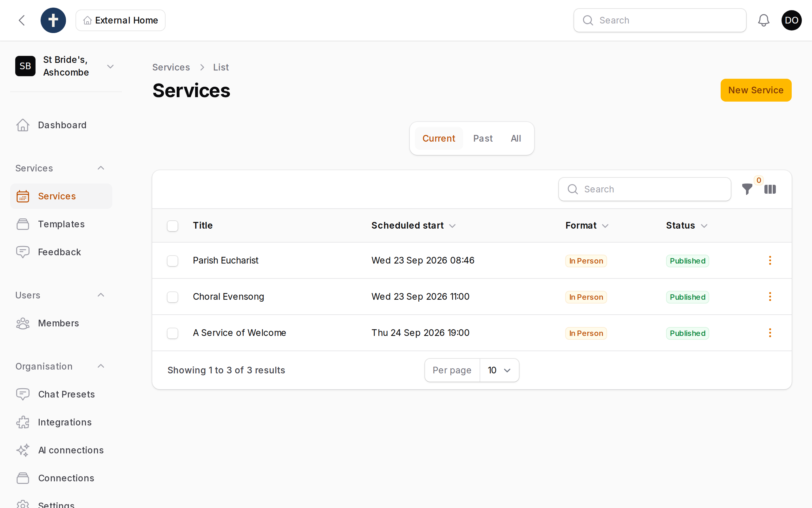The image size is (812, 508).
Task: Open Chat Presets in the sidebar
Action: point(61,394)
